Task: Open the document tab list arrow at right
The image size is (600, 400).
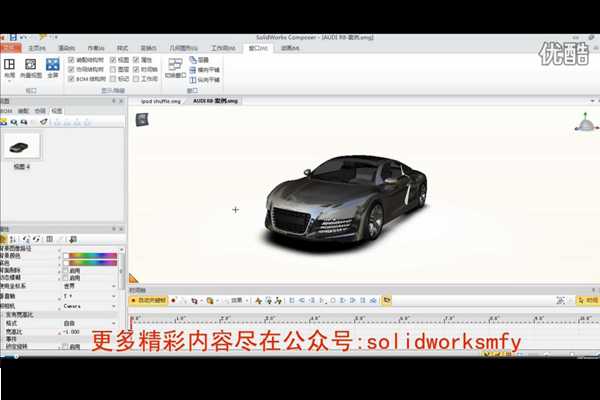Action: tap(592, 101)
